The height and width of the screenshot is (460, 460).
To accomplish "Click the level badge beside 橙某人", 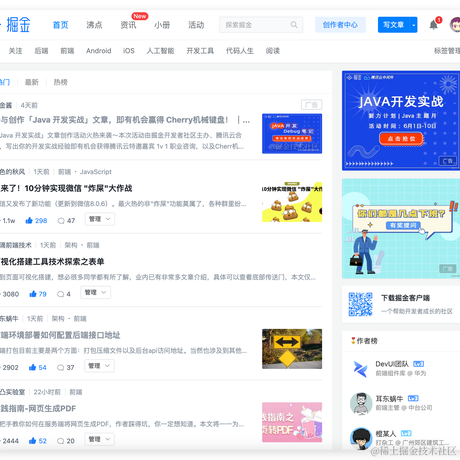I will click(x=406, y=433).
